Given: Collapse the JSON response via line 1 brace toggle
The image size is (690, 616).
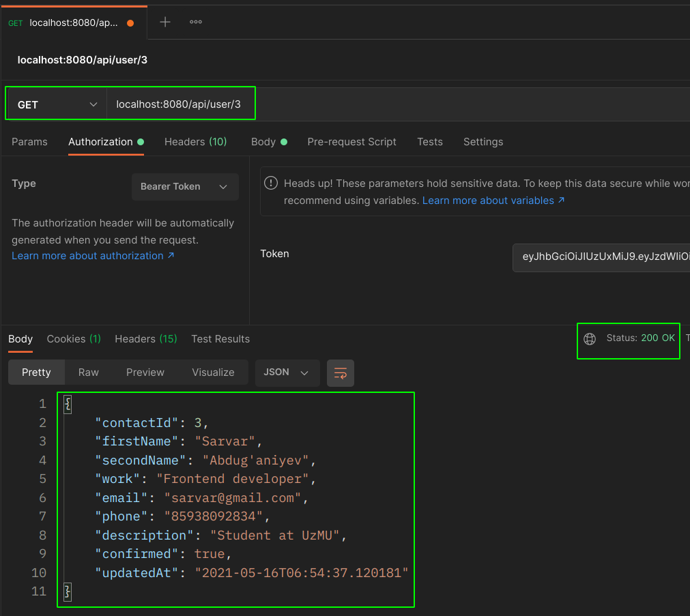Looking at the screenshot, I should (x=66, y=404).
